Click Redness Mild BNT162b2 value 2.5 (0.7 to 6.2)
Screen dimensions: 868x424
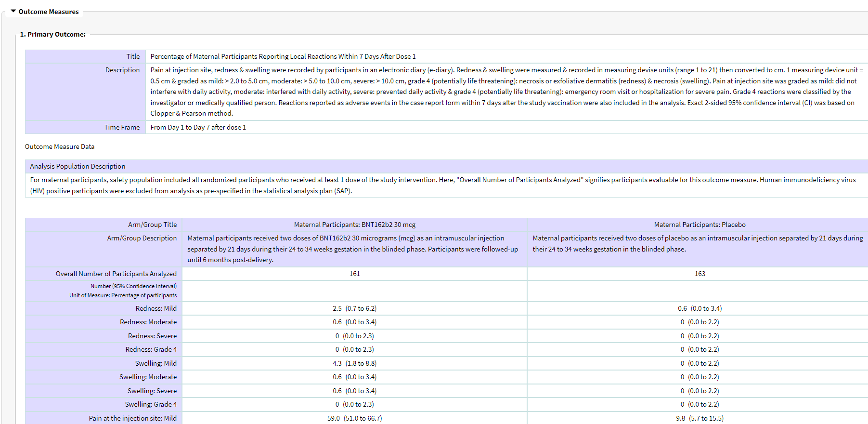(355, 308)
